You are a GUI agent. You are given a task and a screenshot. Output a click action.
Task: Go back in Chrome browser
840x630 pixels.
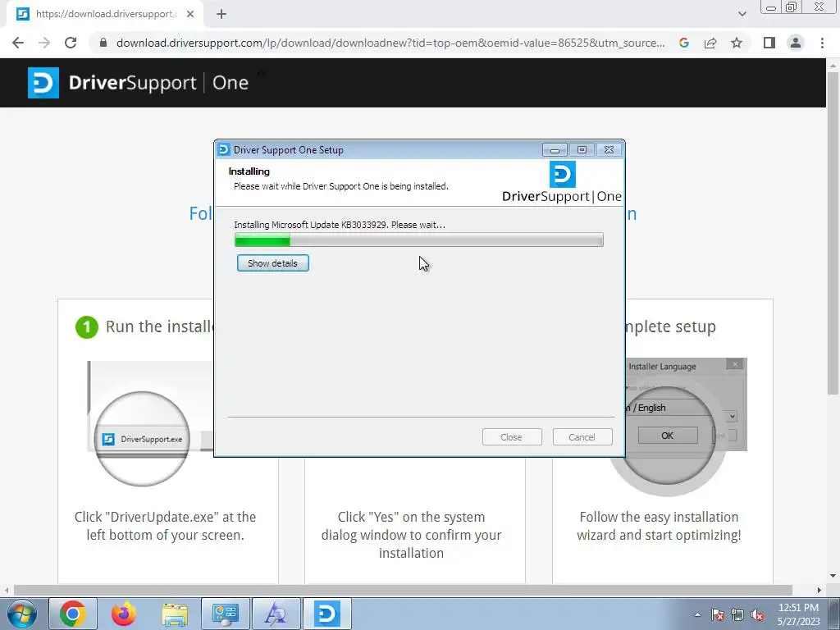pos(18,43)
